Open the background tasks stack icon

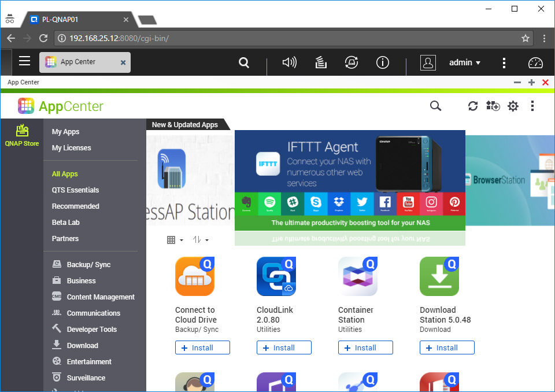[321, 62]
